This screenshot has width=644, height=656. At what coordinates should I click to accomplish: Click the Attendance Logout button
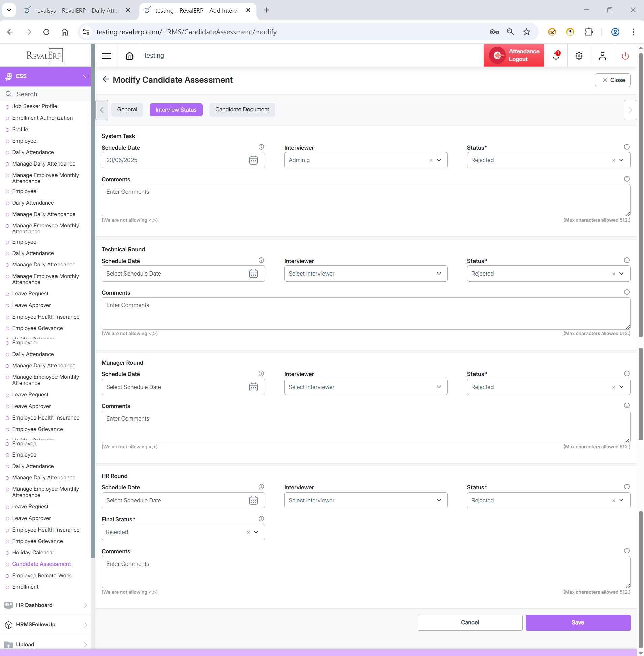514,56
